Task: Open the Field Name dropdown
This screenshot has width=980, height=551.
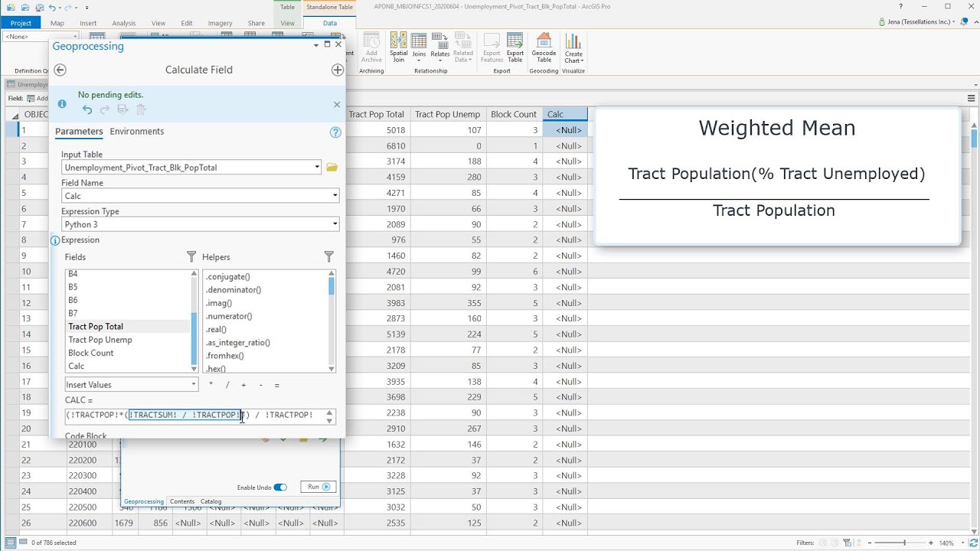Action: pos(335,196)
